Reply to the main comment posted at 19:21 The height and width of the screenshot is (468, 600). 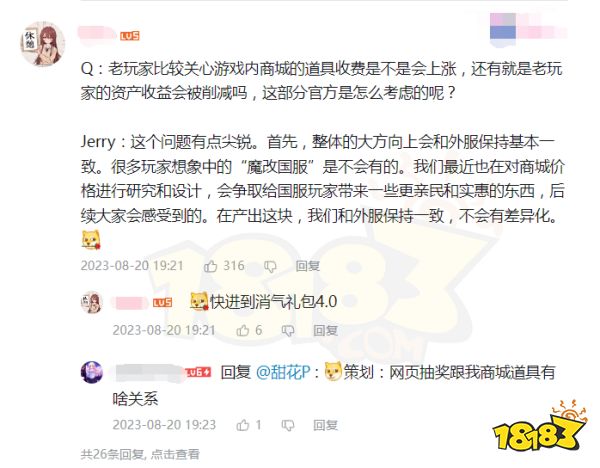tap(308, 266)
